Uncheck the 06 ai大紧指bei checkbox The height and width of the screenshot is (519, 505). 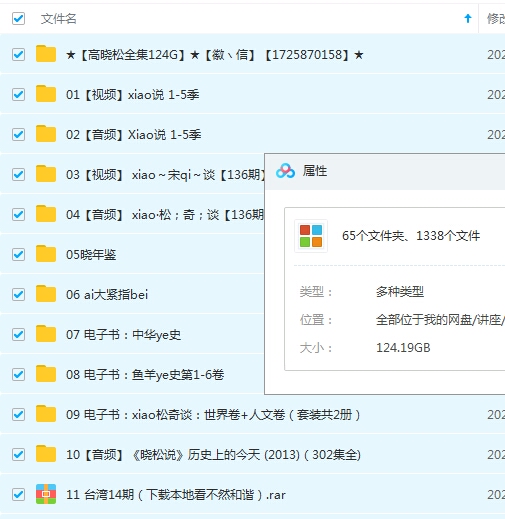(x=18, y=294)
